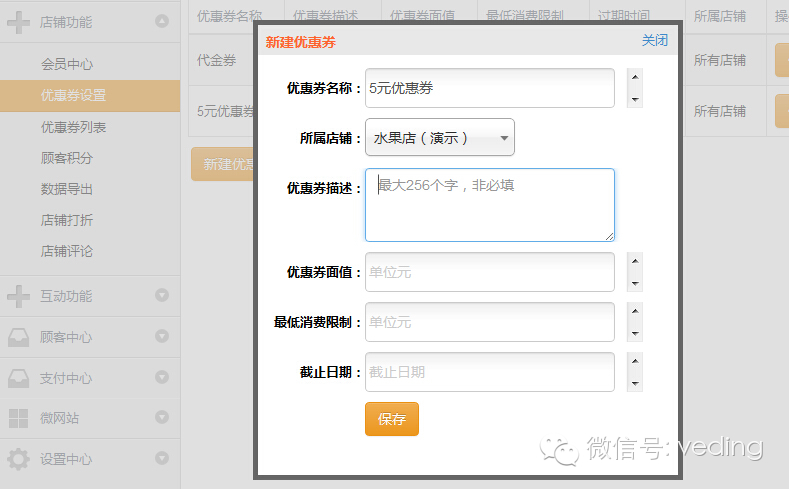Viewport: 789px width, 489px height.
Task: Expand the 顾客中心 section arrow
Action: [162, 336]
